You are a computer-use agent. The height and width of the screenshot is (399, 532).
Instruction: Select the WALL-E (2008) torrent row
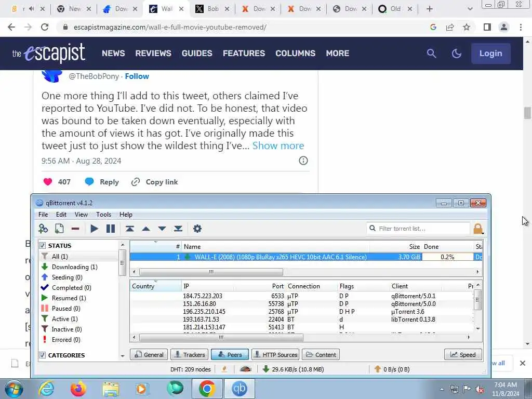pyautogui.click(x=305, y=257)
